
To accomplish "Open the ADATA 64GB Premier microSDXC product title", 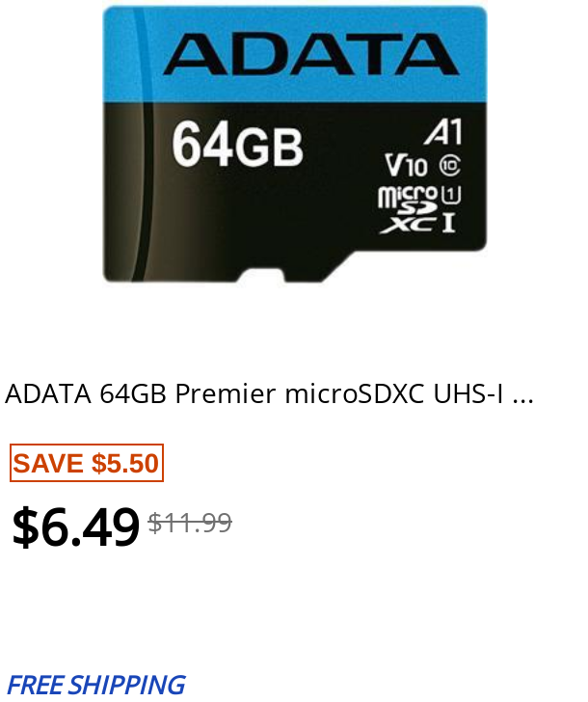I will [269, 394].
